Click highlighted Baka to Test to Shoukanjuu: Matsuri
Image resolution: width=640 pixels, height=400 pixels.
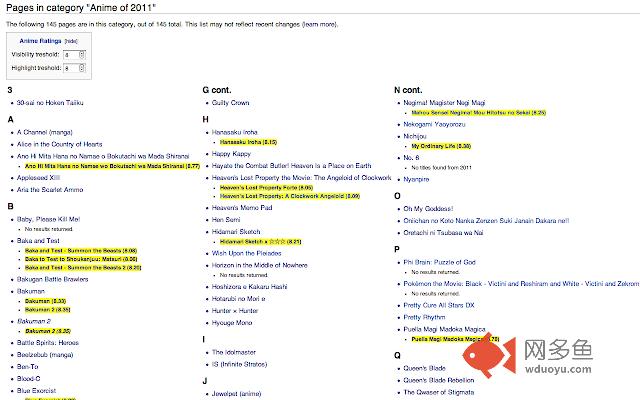81,259
